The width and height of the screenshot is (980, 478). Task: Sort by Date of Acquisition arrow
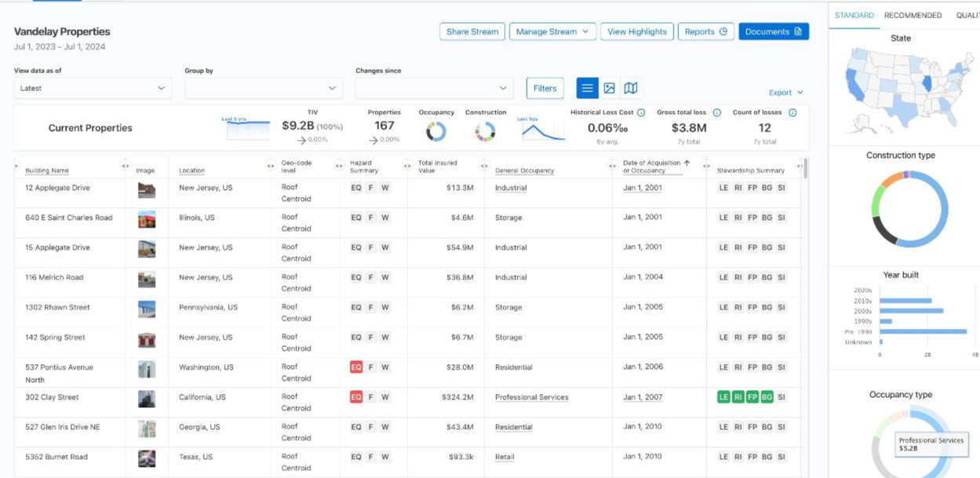[687, 163]
